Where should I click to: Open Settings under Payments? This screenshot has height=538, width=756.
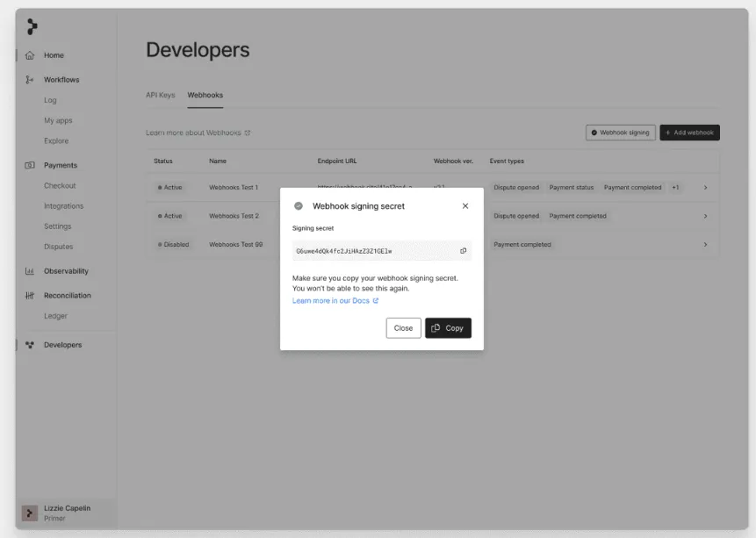[x=57, y=226]
